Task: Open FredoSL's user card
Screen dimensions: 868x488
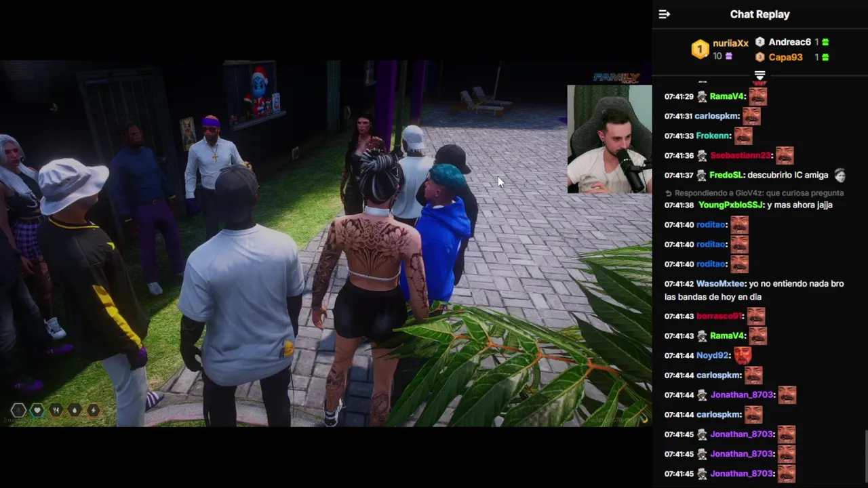Action: coord(726,175)
